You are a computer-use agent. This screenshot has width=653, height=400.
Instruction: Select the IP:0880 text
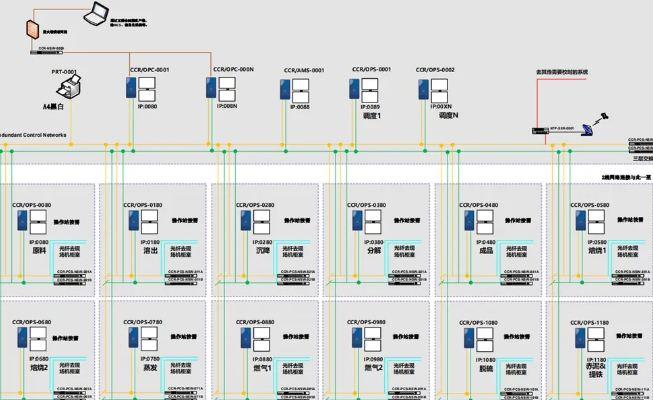click(262, 359)
